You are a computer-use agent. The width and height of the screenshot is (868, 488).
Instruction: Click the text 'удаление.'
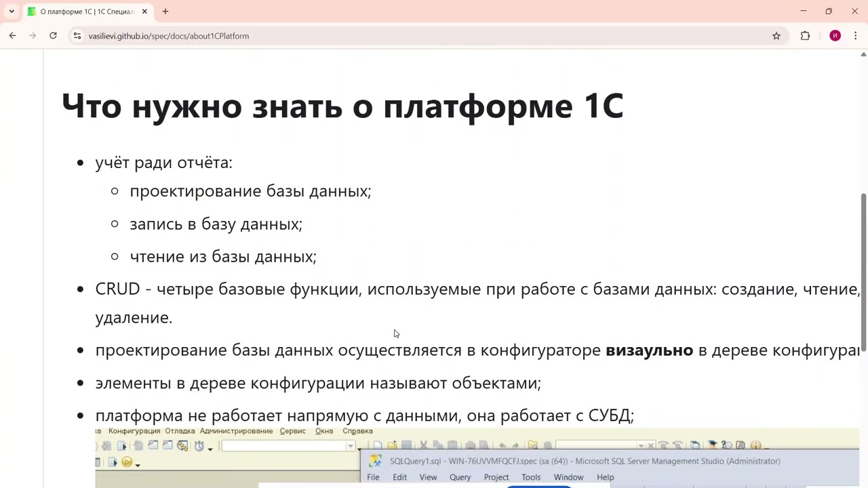click(134, 317)
